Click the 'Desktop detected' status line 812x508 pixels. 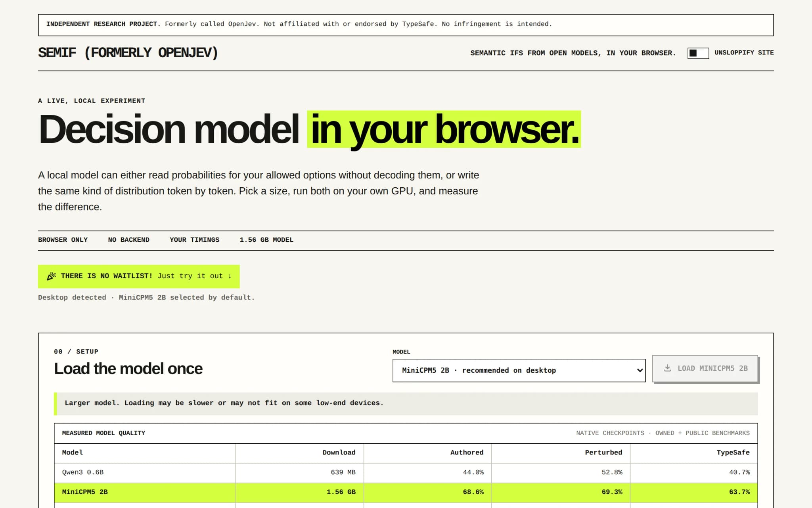[x=146, y=297]
